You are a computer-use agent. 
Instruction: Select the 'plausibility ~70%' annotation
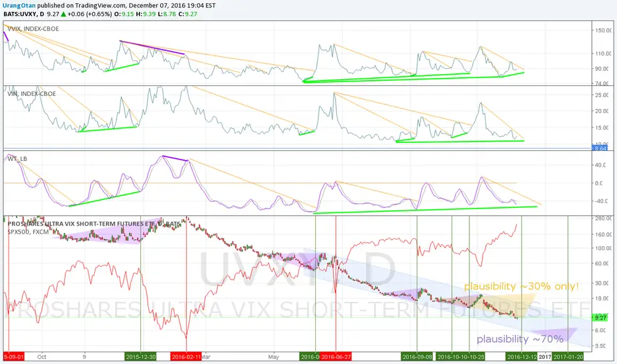(x=520, y=339)
